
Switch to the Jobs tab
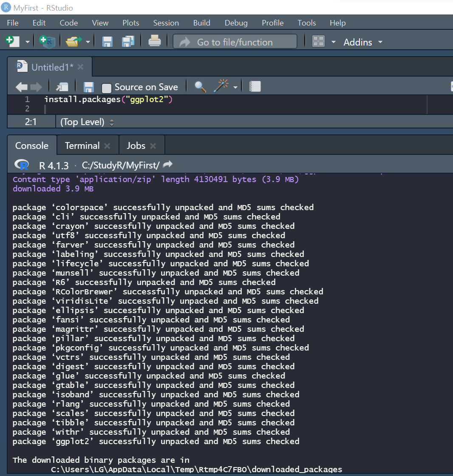[136, 146]
